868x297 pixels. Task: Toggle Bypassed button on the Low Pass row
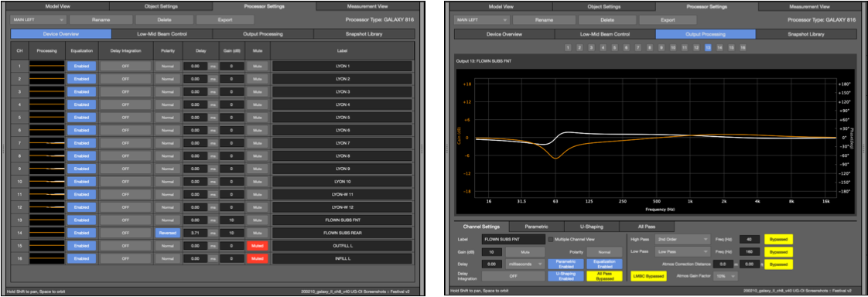click(x=778, y=251)
